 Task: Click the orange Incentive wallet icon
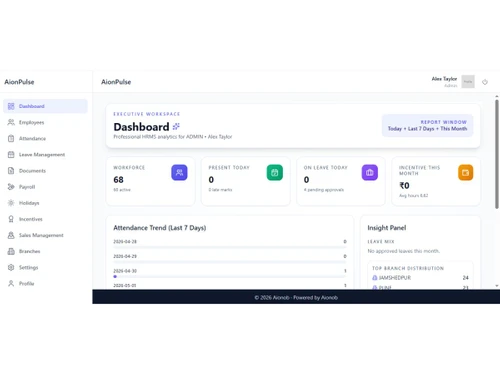465,172
